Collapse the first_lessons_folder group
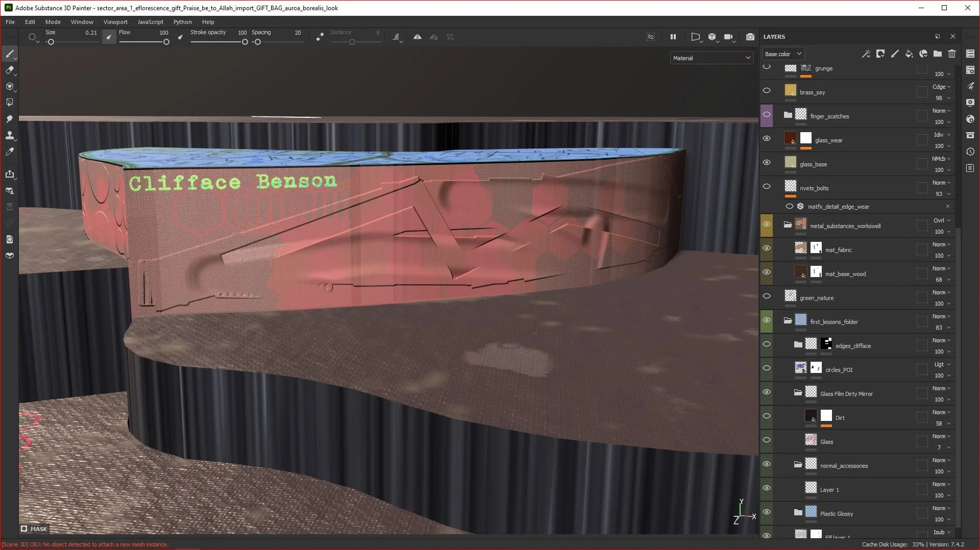 pos(788,321)
